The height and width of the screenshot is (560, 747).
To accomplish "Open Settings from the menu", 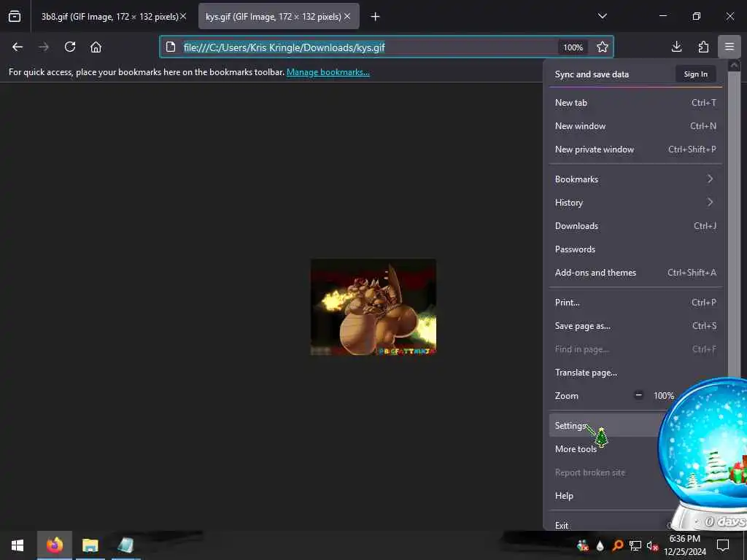I will coord(605,425).
